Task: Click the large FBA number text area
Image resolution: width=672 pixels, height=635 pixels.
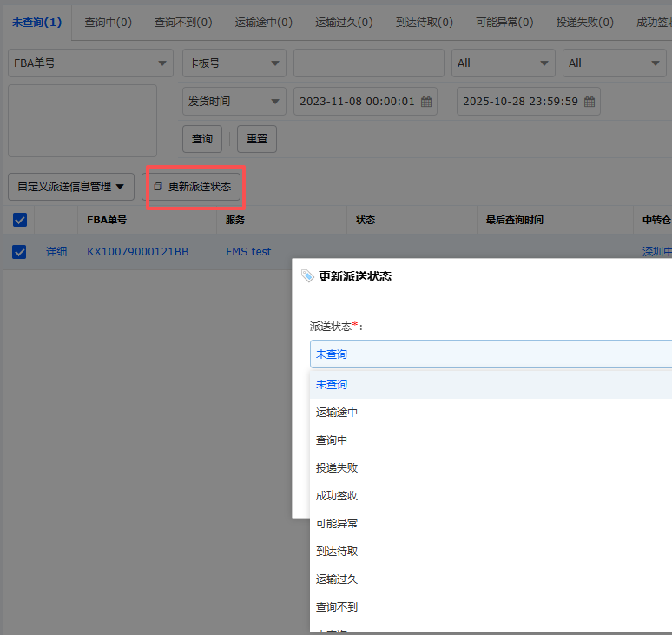Action: pos(82,121)
